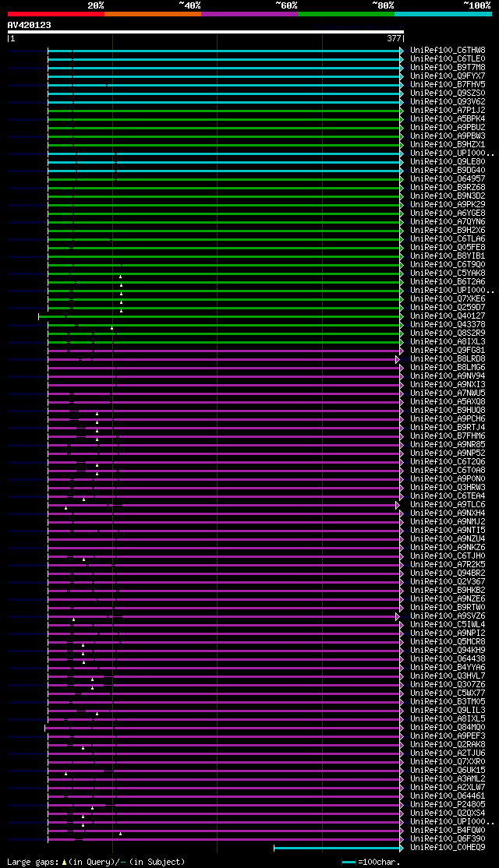Open hit UniRef100_B7FHV5
Viewport: 499px width, 868px height.
[448, 85]
